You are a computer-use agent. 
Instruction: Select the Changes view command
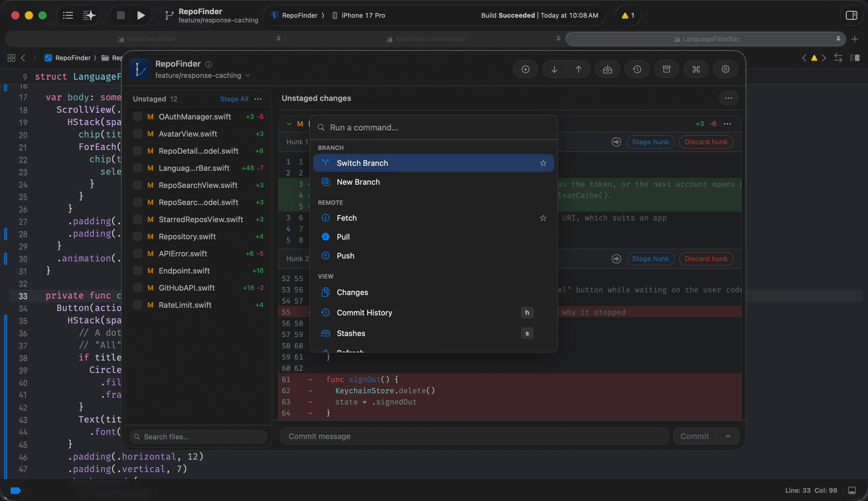(433, 292)
